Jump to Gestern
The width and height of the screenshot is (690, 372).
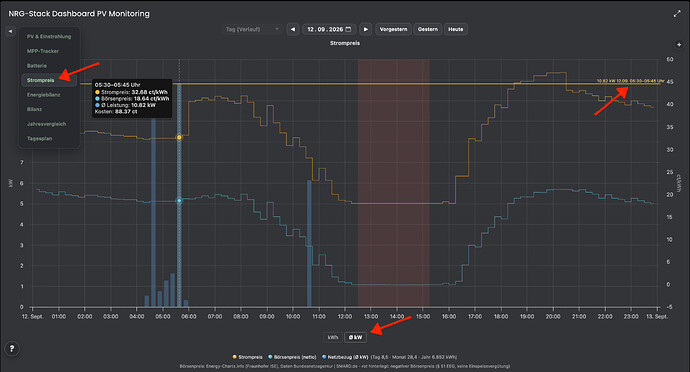pos(428,29)
